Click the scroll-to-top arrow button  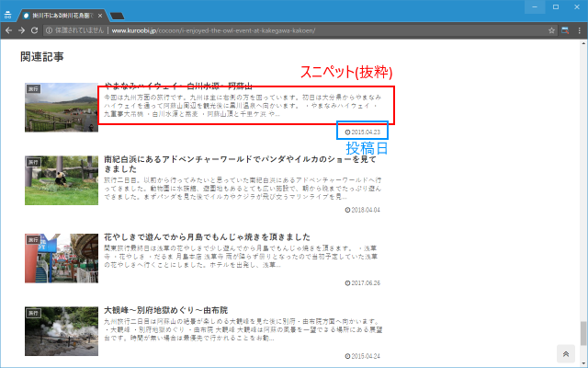[566, 354]
